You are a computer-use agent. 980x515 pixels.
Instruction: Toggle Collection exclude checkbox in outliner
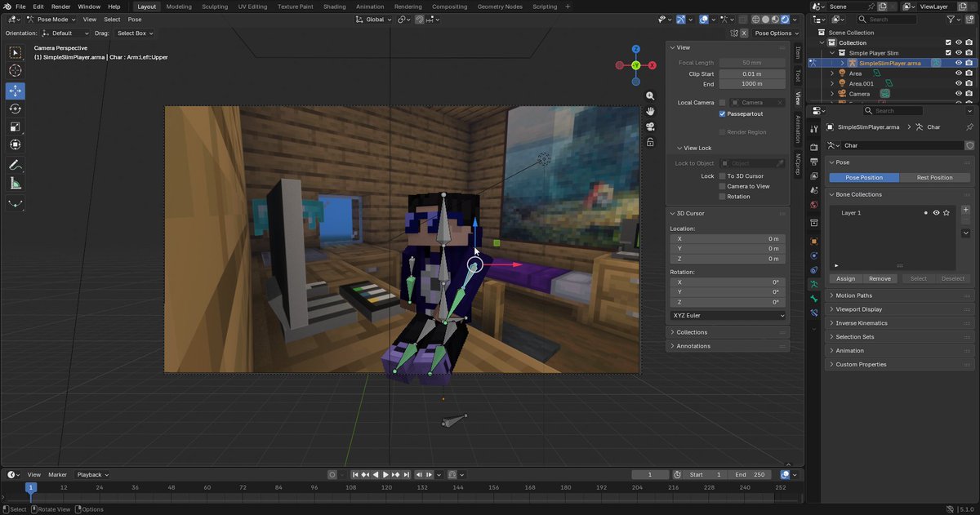[948, 42]
